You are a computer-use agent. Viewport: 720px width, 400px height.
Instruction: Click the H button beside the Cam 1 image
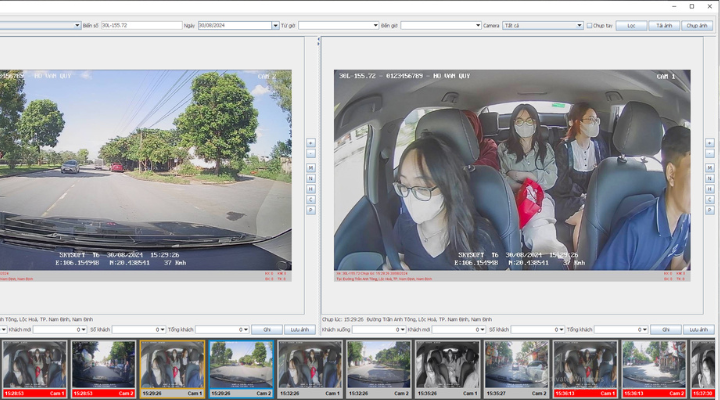[709, 189]
